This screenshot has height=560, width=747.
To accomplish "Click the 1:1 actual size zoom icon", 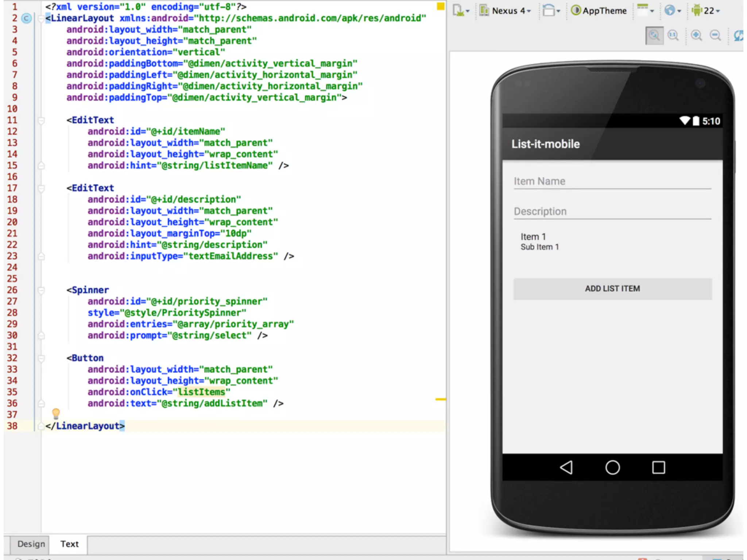I will (673, 35).
